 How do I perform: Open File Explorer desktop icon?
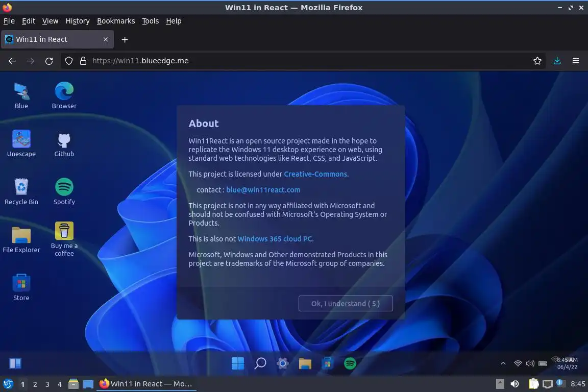[x=21, y=239]
